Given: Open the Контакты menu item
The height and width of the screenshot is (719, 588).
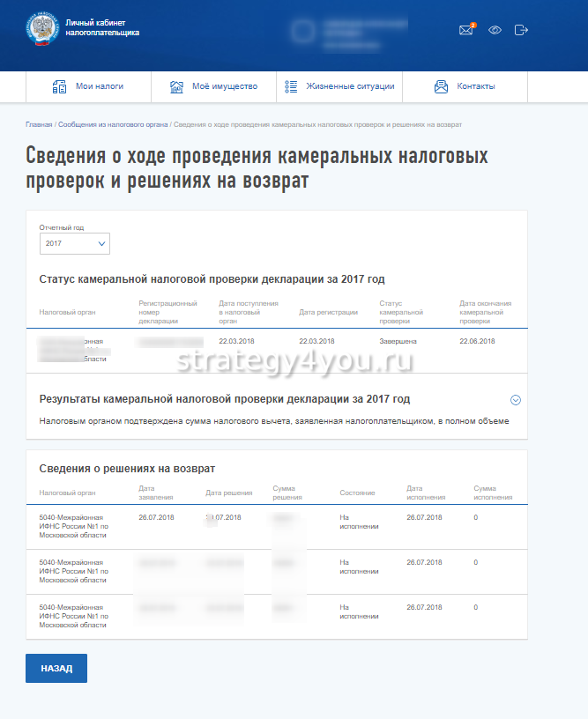Looking at the screenshot, I should tap(475, 86).
